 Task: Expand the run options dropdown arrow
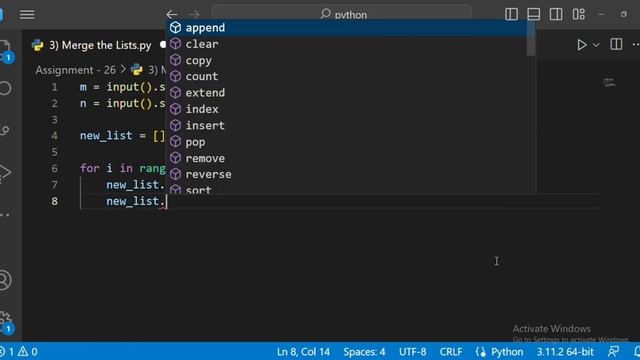click(596, 45)
